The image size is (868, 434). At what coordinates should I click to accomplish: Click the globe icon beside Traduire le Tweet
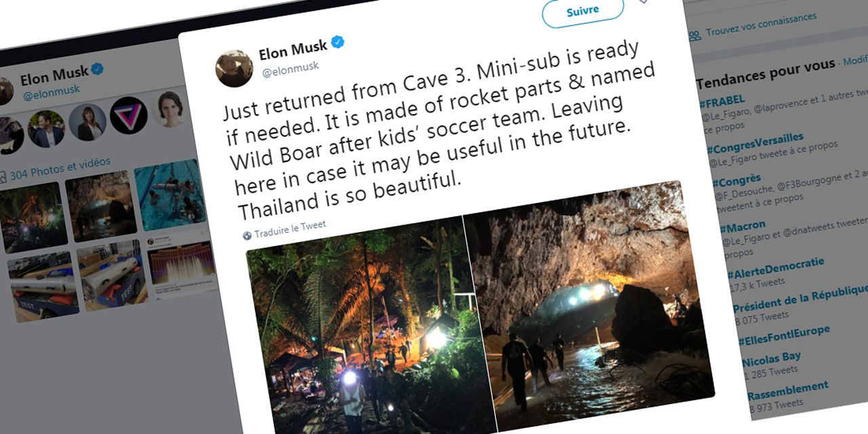248,235
